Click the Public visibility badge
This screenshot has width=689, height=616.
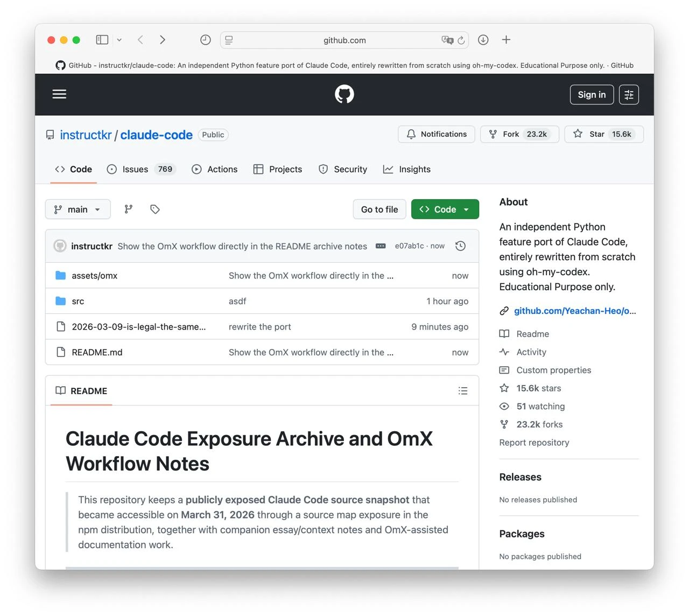point(213,135)
